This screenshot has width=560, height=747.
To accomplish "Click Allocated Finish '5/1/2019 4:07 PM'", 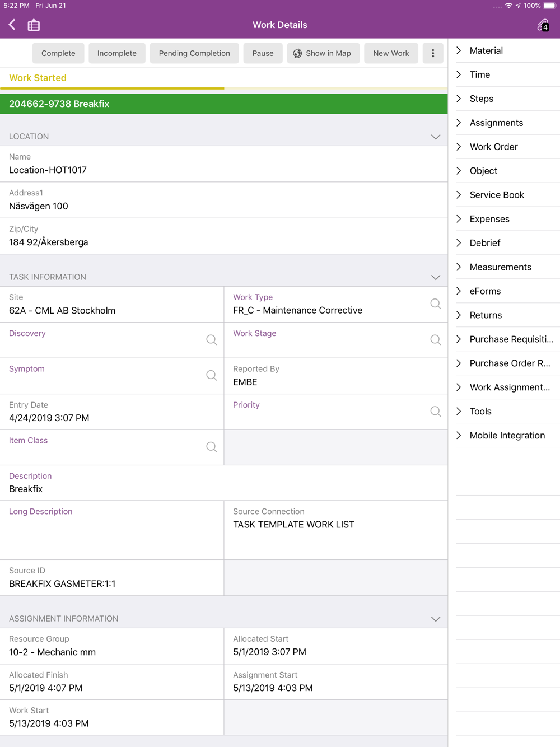I will 45,688.
